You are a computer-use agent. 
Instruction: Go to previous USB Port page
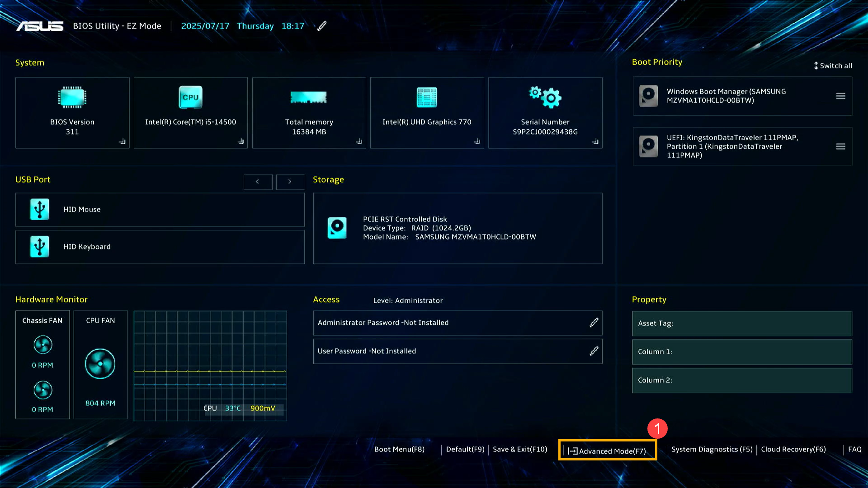pyautogui.click(x=258, y=182)
